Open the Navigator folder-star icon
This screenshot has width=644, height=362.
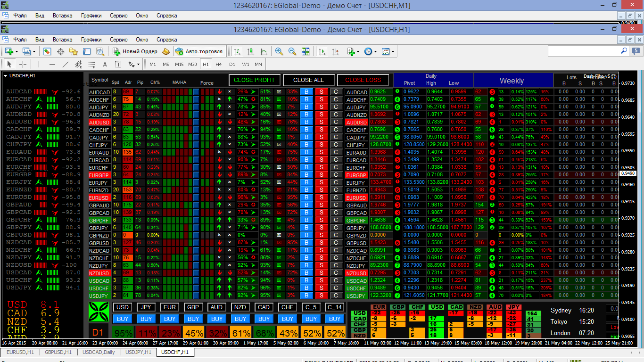pyautogui.click(x=74, y=51)
